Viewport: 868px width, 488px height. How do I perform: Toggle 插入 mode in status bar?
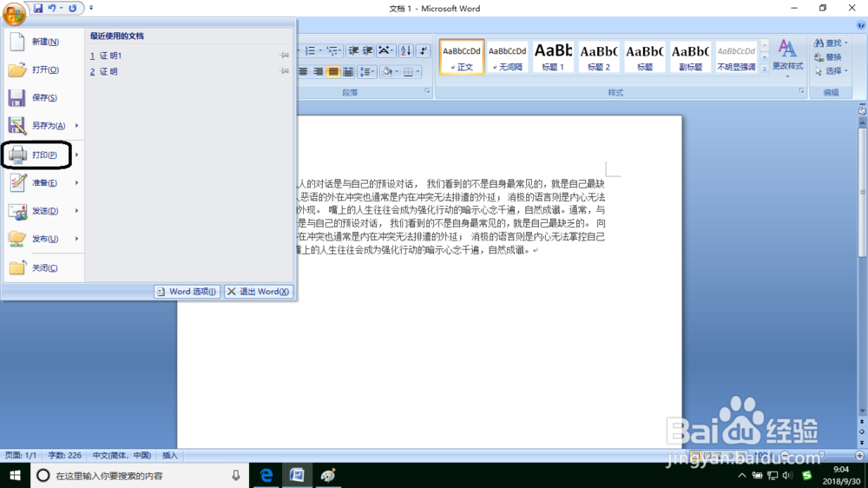[x=170, y=455]
